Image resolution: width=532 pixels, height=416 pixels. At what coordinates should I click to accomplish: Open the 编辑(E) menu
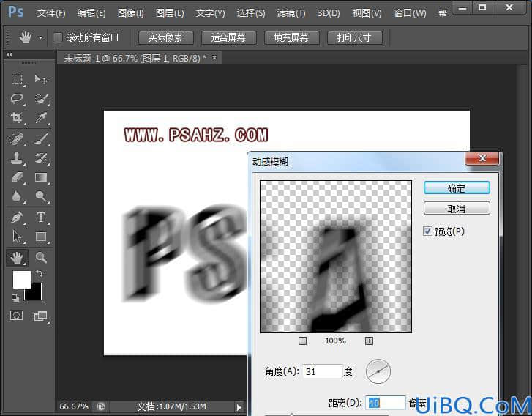click(x=91, y=13)
